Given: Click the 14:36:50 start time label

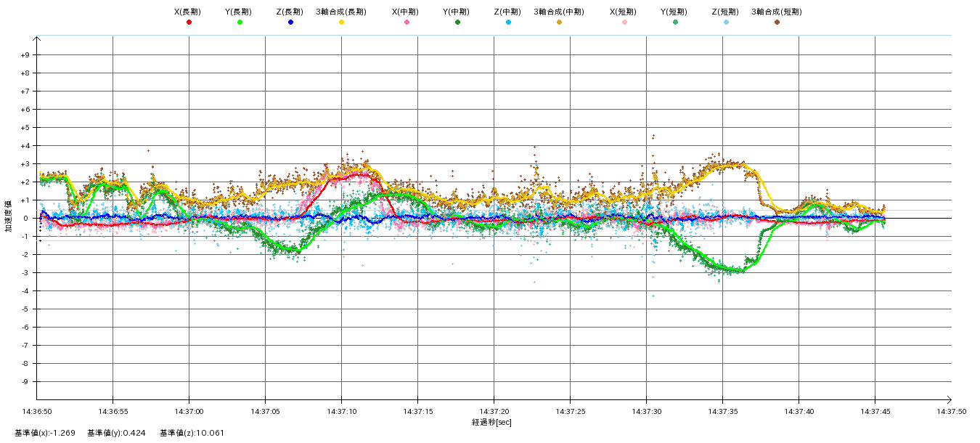Looking at the screenshot, I should tap(36, 411).
